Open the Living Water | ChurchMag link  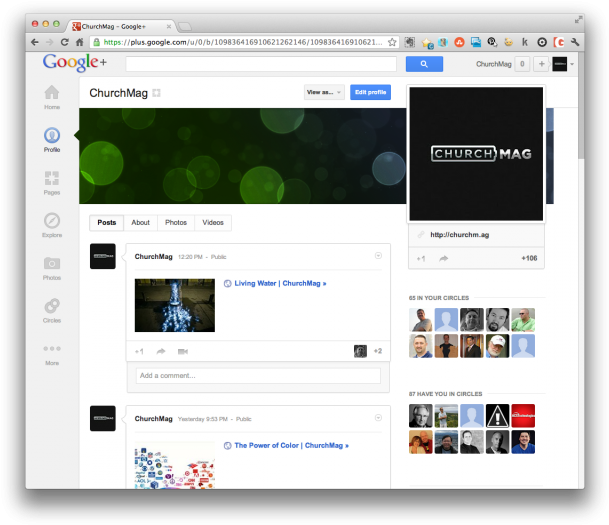pos(280,283)
